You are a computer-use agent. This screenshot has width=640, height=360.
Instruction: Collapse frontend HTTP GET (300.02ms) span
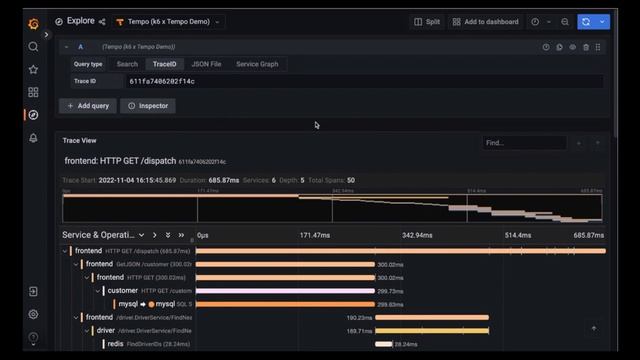(x=87, y=278)
